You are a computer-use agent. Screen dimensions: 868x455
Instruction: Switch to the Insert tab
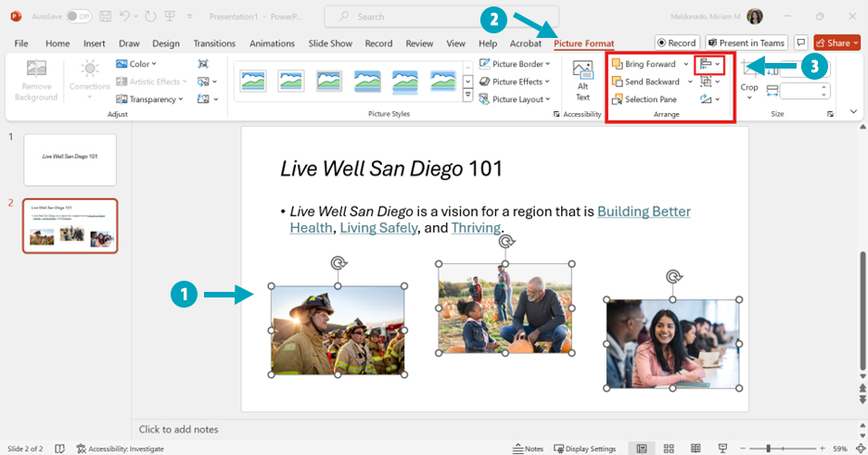coord(94,44)
